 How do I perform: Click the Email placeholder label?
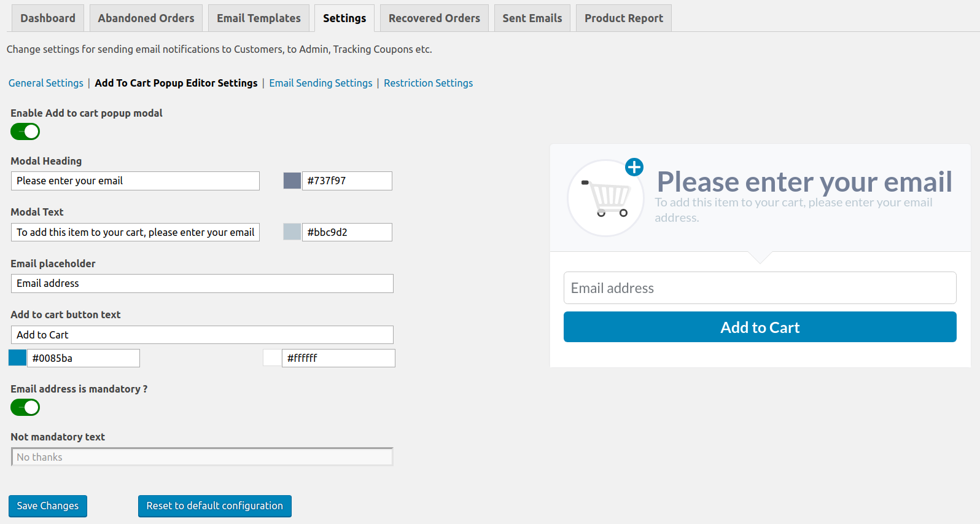point(53,264)
